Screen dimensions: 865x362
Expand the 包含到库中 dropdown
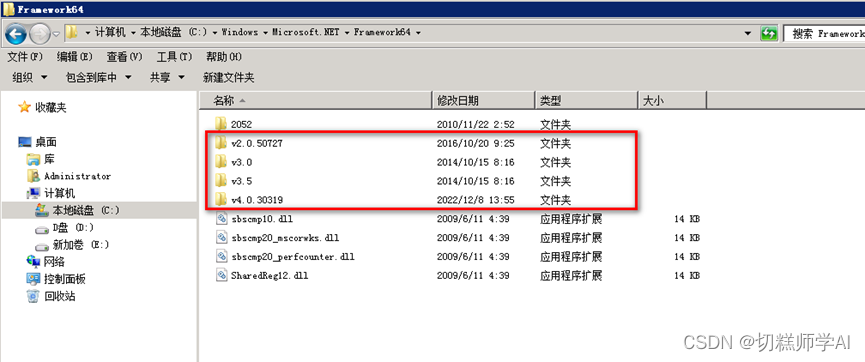point(99,78)
